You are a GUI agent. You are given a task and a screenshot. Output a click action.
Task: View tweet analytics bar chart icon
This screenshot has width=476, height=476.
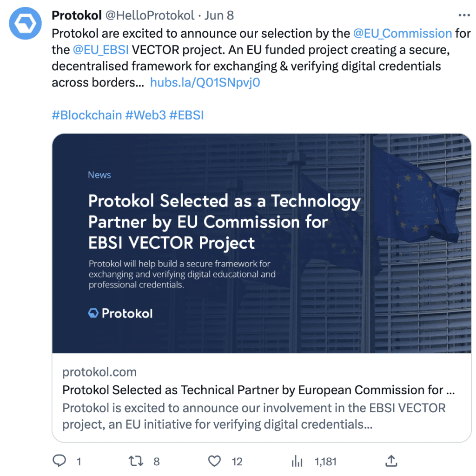(297, 461)
